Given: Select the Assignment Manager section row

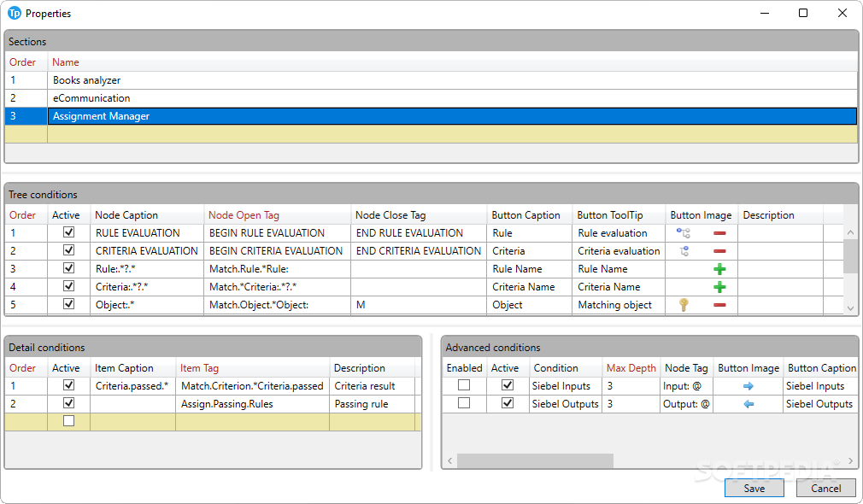Looking at the screenshot, I should point(431,116).
